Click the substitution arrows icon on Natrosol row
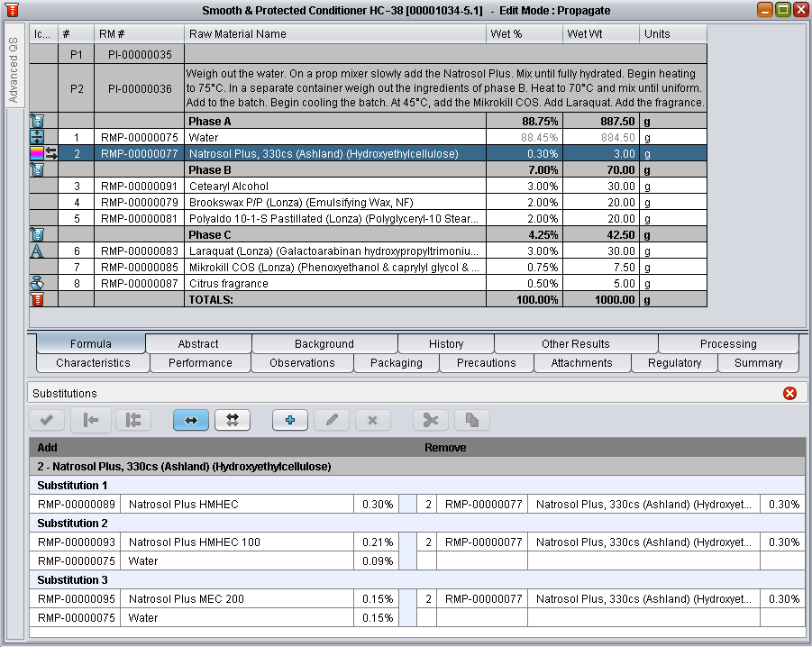Screen dimensions: 812x647 51,154
